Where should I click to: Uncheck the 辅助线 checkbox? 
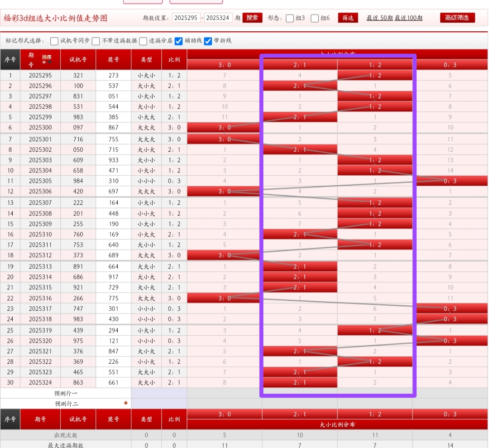tap(178, 41)
